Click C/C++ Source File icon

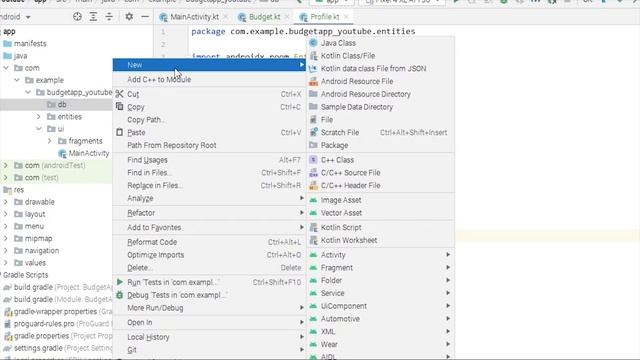[313, 173]
